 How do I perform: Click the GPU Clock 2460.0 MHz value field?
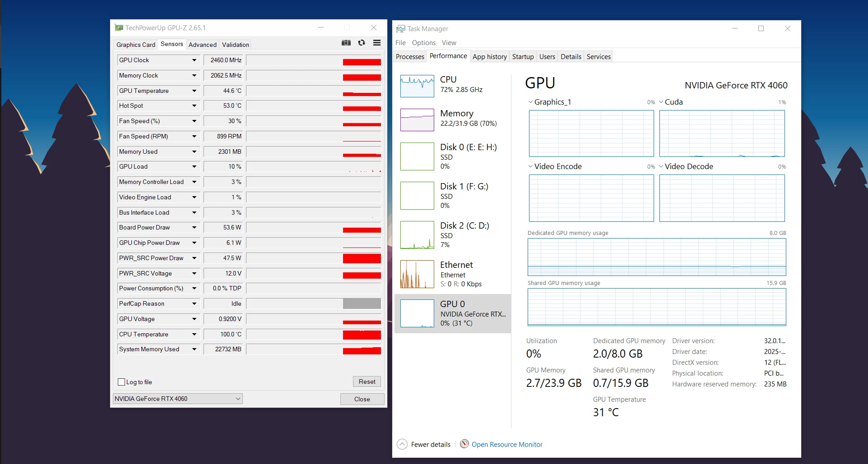[223, 60]
